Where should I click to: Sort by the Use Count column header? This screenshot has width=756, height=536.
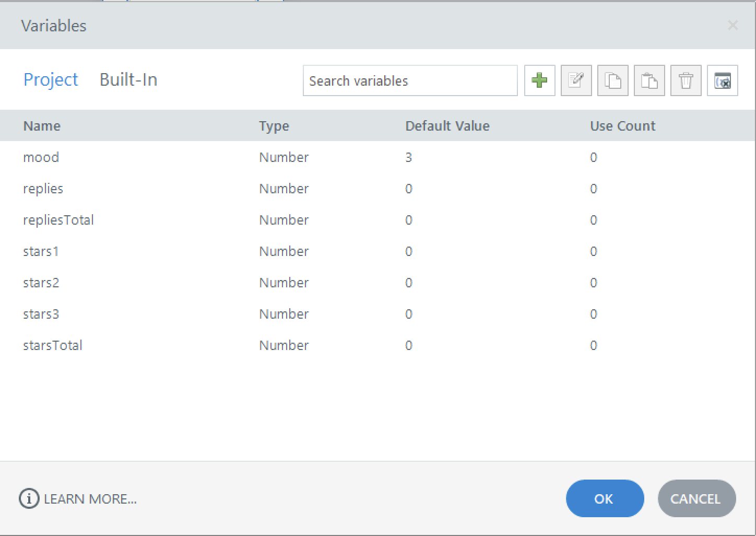(x=622, y=126)
